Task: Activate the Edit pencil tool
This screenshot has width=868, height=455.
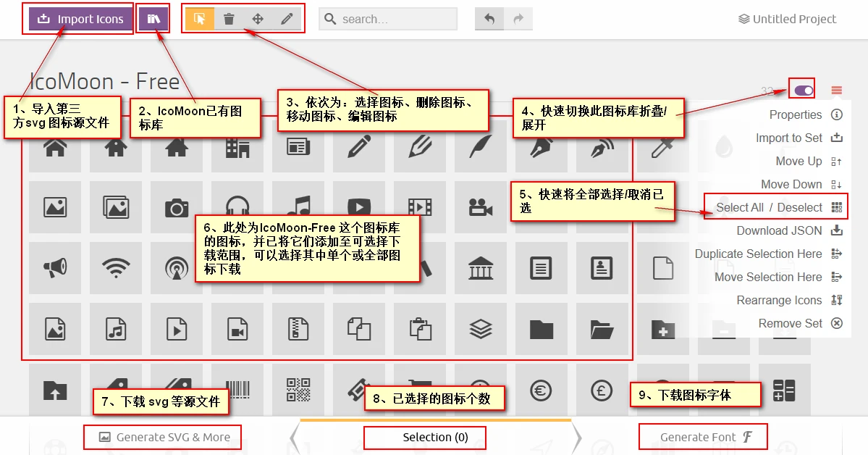Action: (287, 19)
